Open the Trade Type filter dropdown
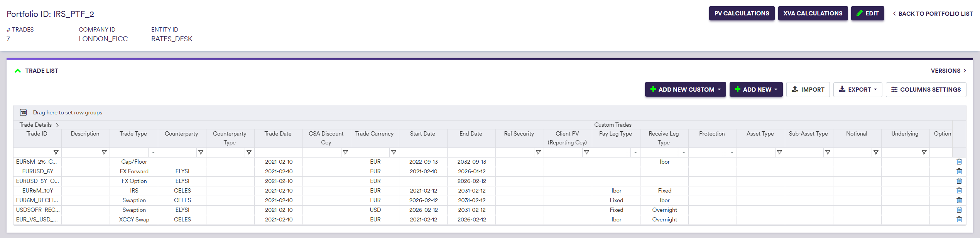Viewport: 980px width, 238px height. point(153,153)
